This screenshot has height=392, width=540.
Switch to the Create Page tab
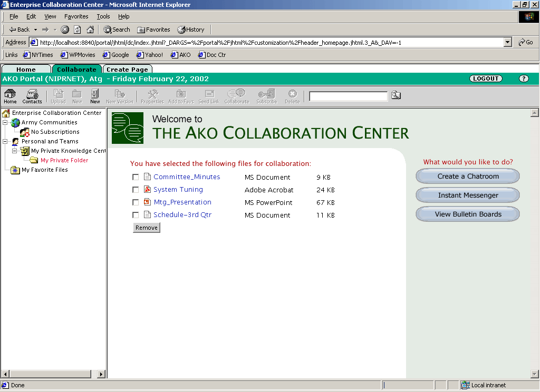click(127, 69)
